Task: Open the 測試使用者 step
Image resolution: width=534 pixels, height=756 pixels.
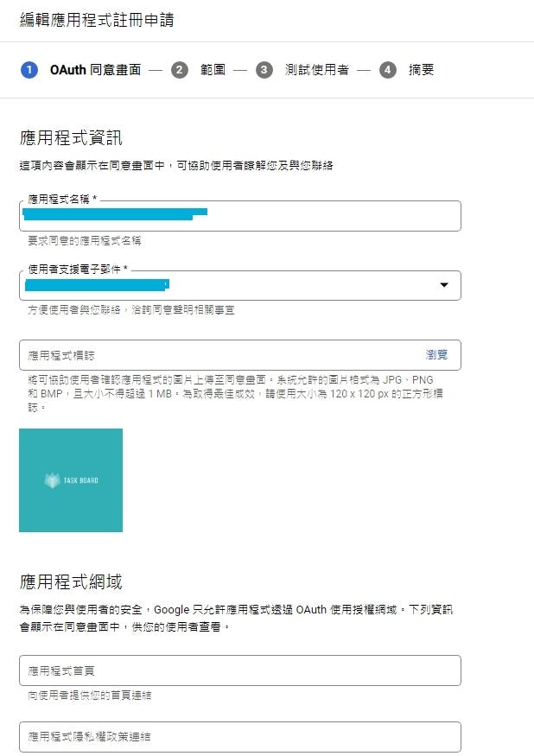Action: [x=317, y=70]
